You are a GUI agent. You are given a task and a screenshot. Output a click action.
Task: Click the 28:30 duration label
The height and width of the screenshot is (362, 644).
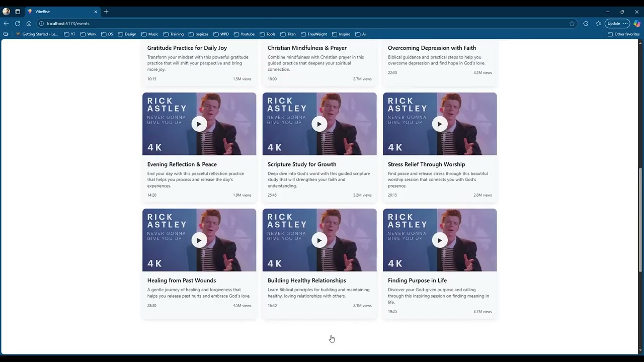click(x=152, y=306)
